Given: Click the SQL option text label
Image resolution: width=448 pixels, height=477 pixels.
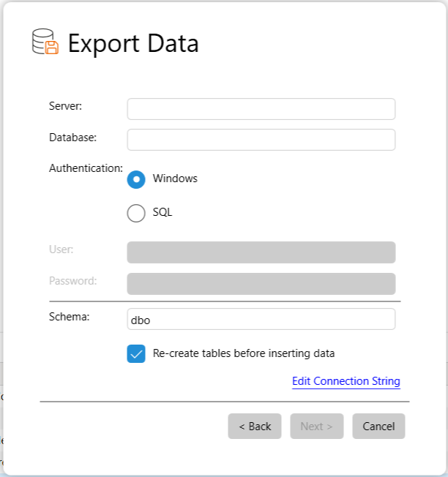Looking at the screenshot, I should click(x=163, y=213).
